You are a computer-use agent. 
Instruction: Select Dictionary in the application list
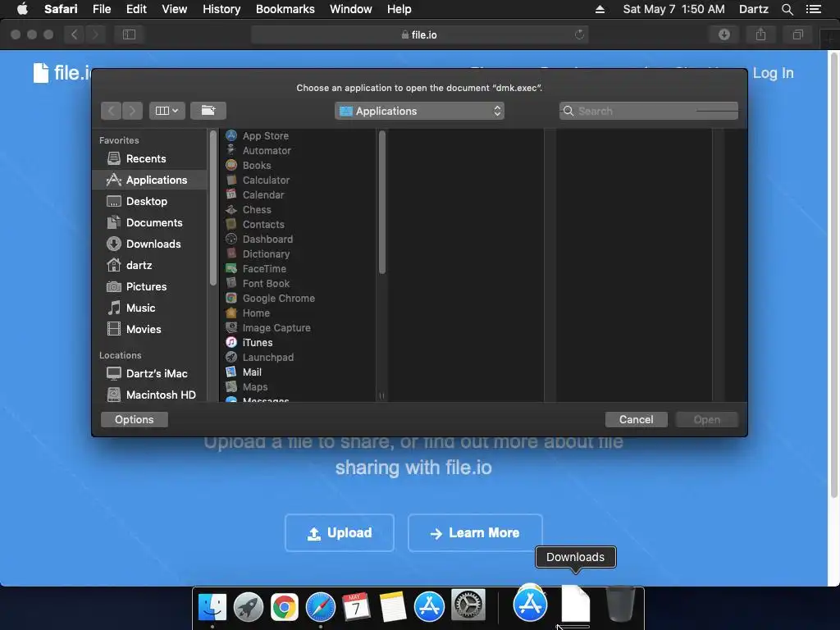pyautogui.click(x=298, y=254)
